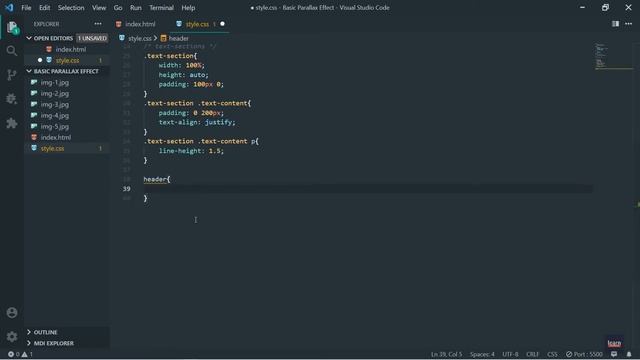Open img-2.jpg in the file tree
Image resolution: width=640 pixels, height=360 pixels.
click(55, 93)
